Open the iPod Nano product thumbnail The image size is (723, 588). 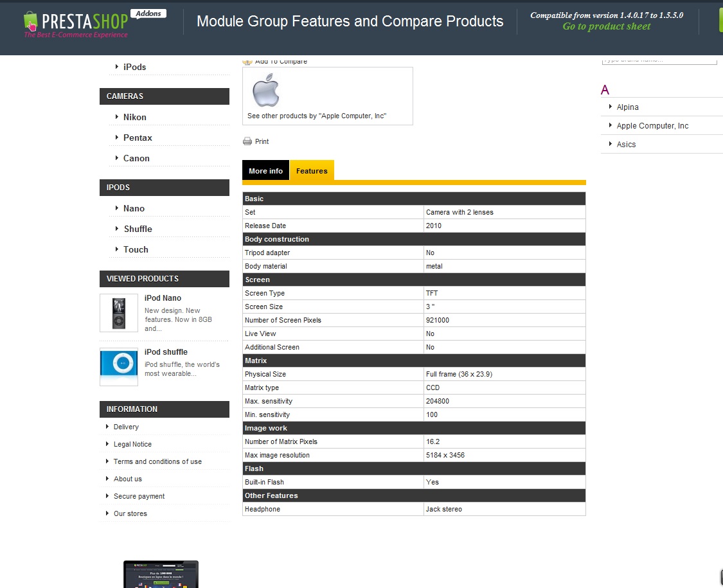119,313
